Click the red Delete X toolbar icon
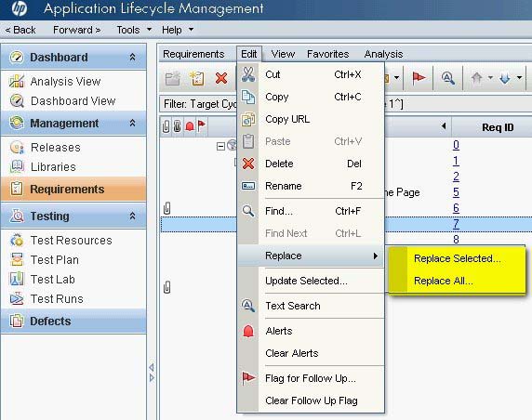 pyautogui.click(x=221, y=78)
